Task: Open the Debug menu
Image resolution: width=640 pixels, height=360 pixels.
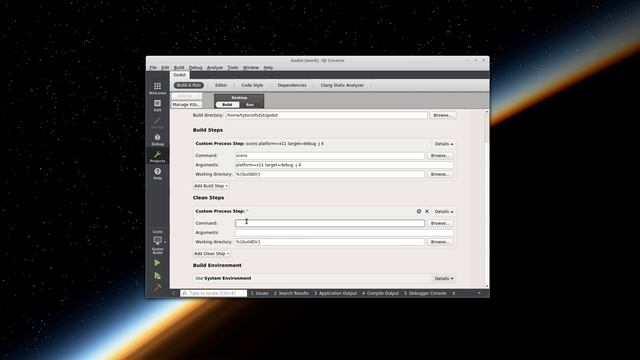Action: (x=196, y=68)
